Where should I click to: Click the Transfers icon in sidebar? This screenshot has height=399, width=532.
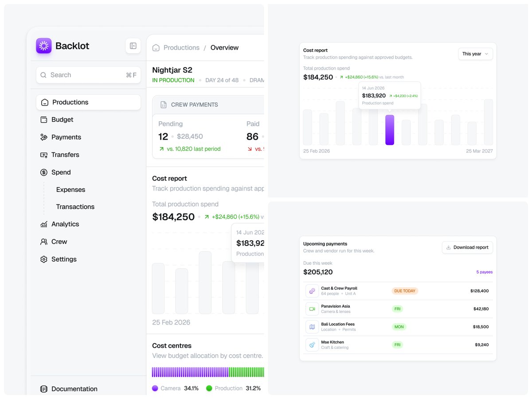(x=44, y=155)
